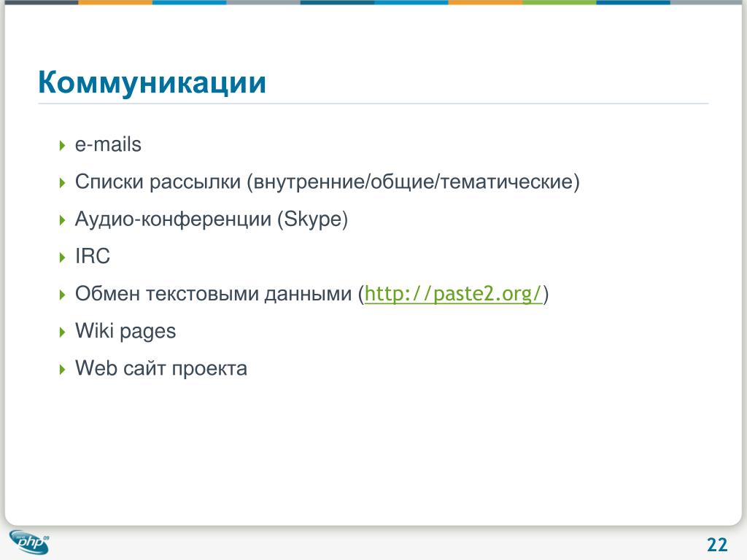
Task: Select the 'Wiki pages' bullet text
Action: tap(125, 332)
